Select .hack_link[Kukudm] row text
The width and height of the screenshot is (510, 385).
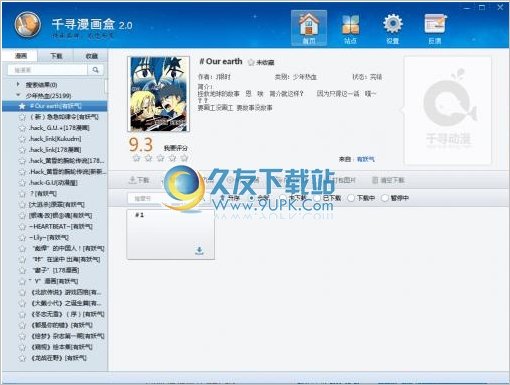(x=55, y=139)
